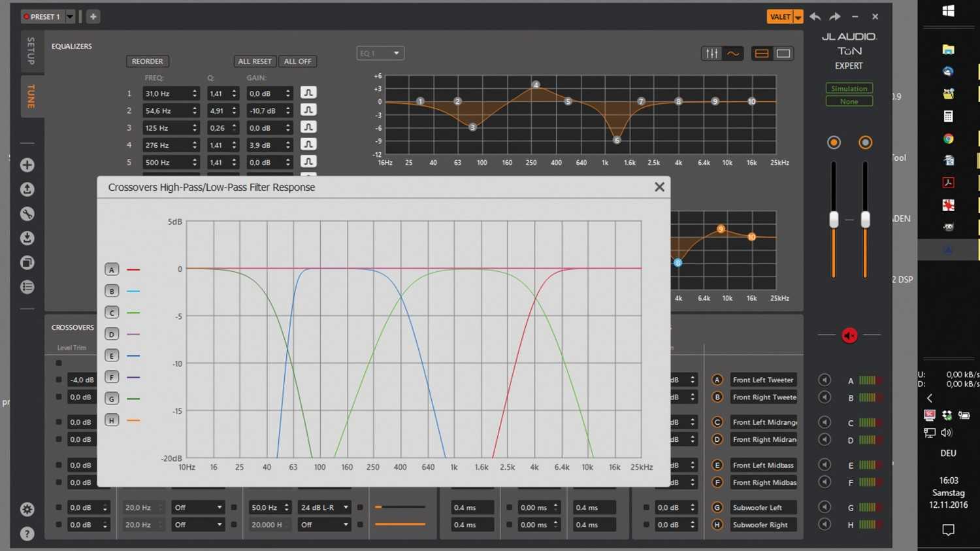Open Chrome from Windows taskbar

click(949, 139)
